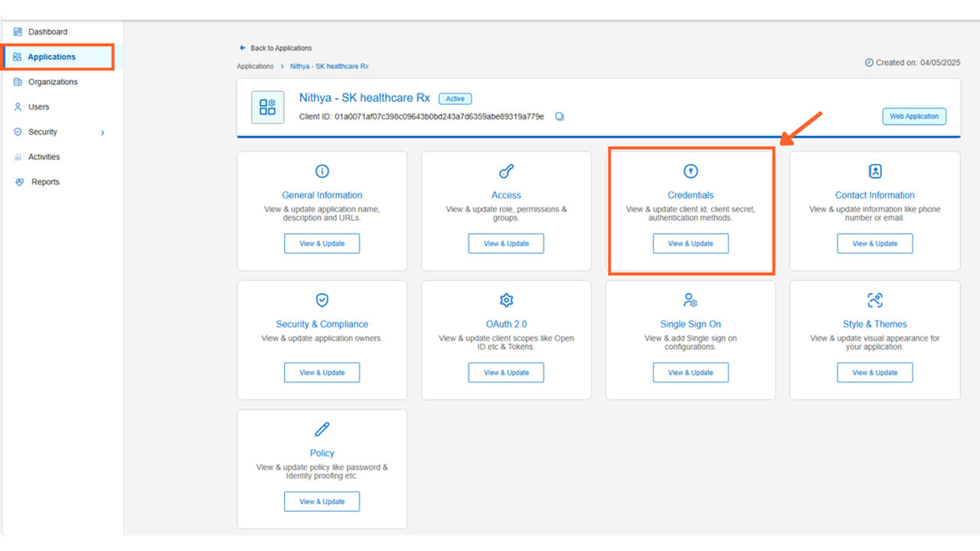Click the Single Sign On user icon
This screenshot has height=551, width=980.
[x=691, y=300]
